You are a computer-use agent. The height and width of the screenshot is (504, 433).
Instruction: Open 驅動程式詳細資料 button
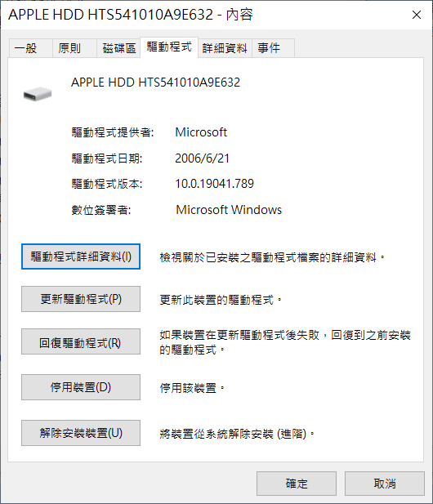(81, 256)
